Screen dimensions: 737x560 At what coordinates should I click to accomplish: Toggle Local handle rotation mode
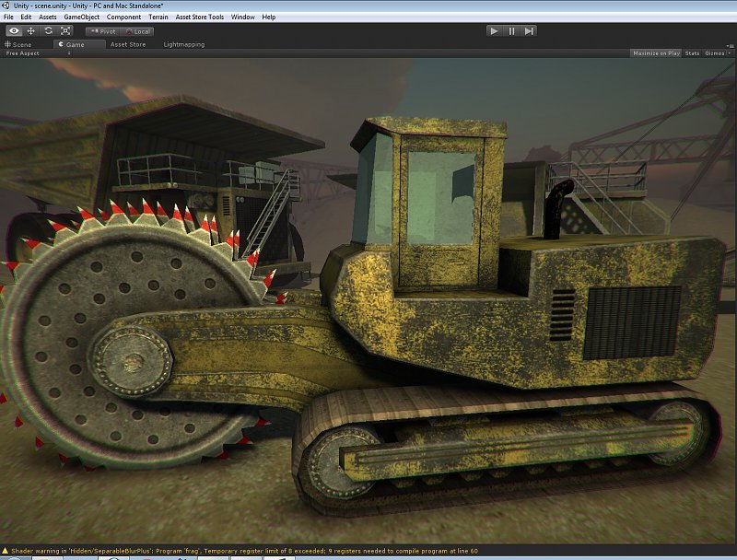137,31
